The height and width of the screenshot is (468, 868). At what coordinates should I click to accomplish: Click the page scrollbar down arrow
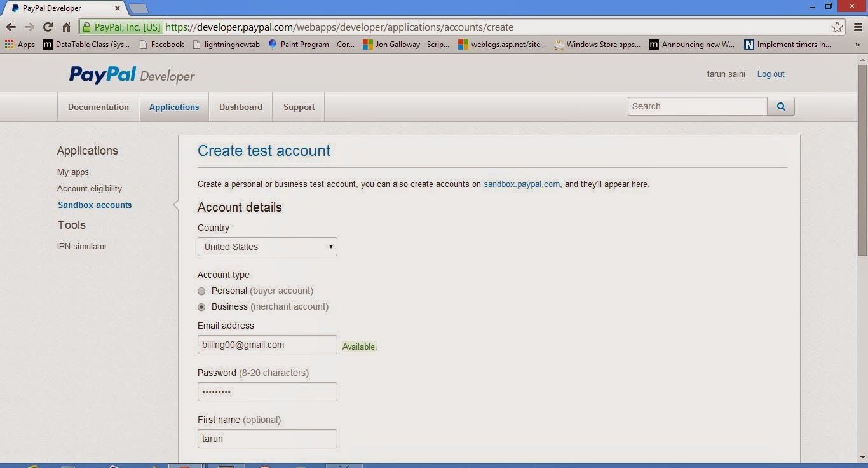coord(862,457)
